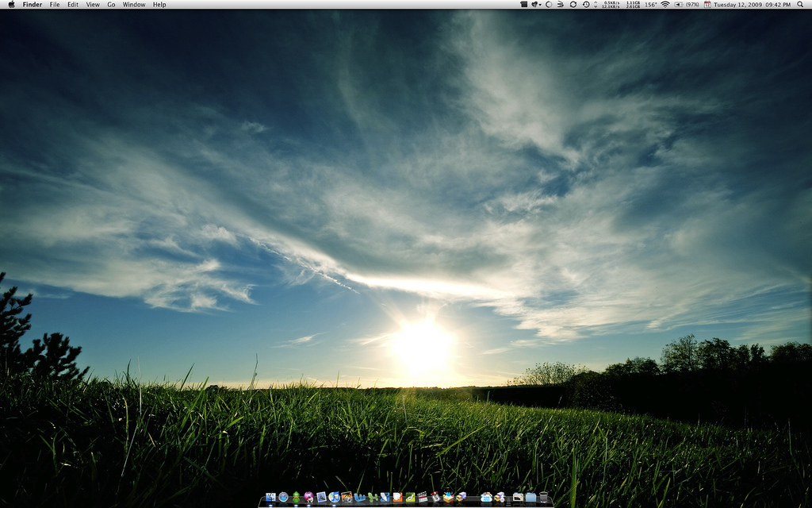812x508 pixels.
Task: Launch Dreamweaver green icon in Dock
Action: 410,497
